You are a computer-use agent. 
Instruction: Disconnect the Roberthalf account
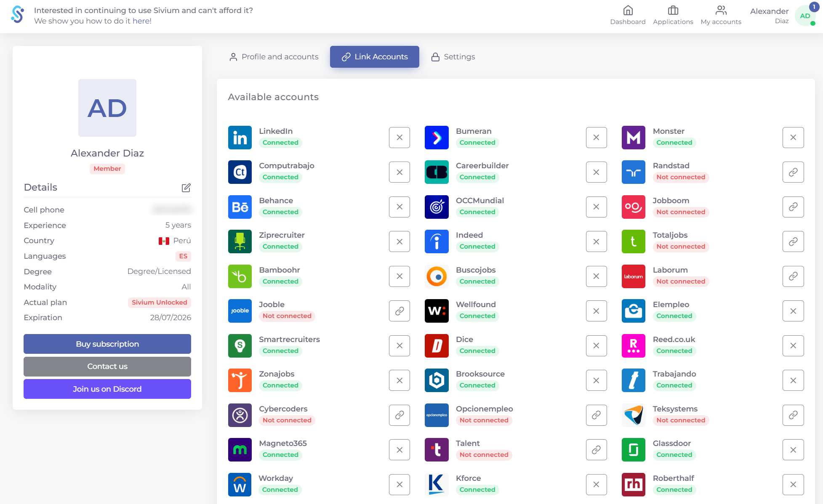pos(793,485)
